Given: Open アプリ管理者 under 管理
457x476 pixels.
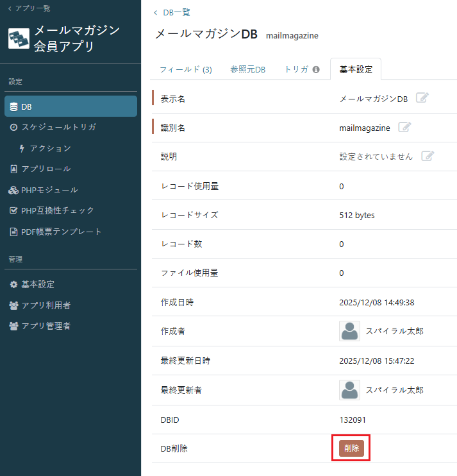Looking at the screenshot, I should (x=45, y=326).
